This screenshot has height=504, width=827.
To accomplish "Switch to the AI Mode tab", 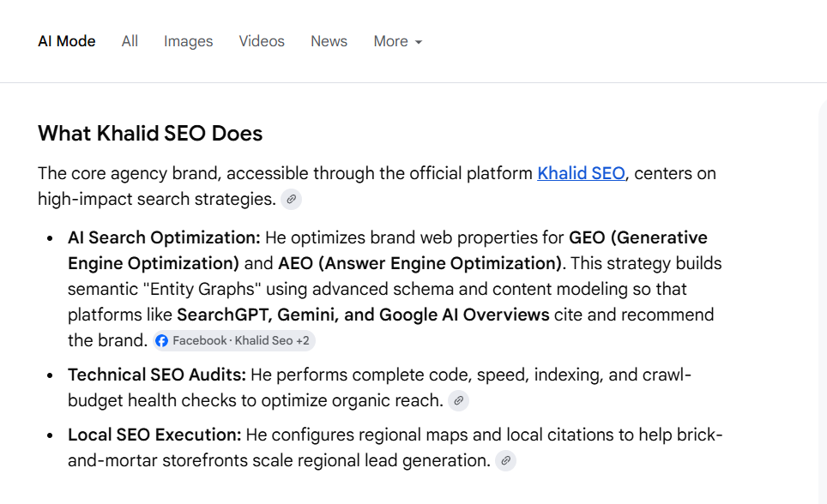I will [66, 41].
